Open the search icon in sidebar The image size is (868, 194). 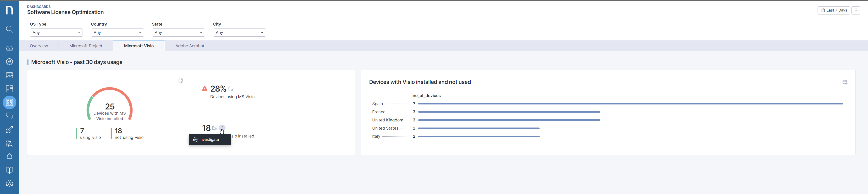[x=9, y=29]
